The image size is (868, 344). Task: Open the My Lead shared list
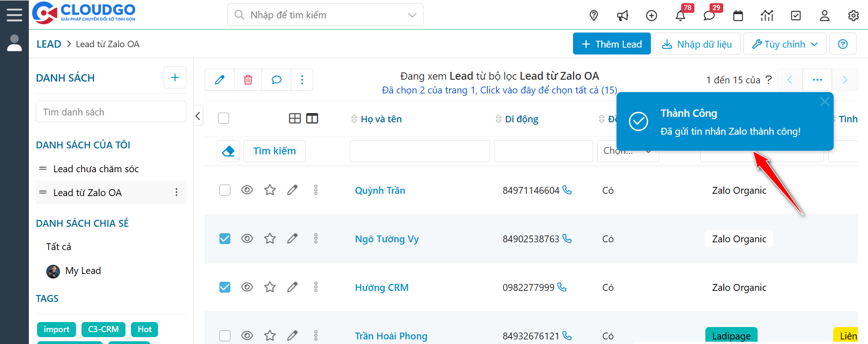click(x=83, y=271)
